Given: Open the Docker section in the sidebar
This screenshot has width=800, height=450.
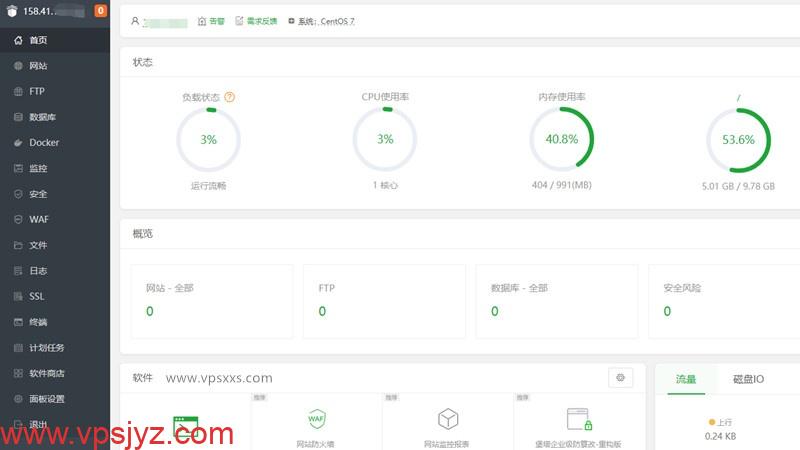Looking at the screenshot, I should 44,143.
